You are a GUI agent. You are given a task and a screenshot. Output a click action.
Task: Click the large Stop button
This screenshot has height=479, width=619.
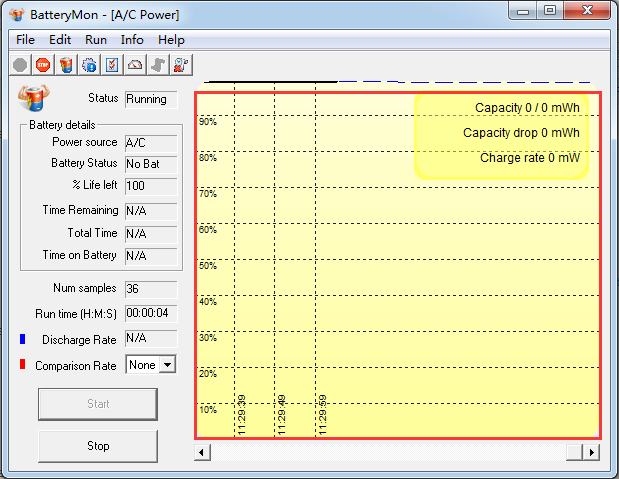98,446
